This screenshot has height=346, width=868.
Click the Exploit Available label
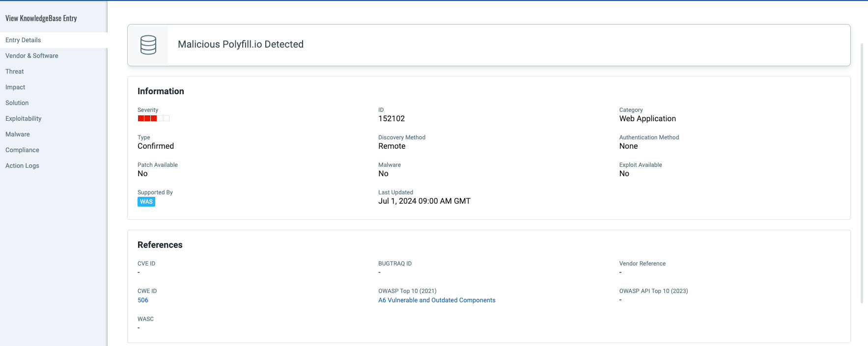641,165
